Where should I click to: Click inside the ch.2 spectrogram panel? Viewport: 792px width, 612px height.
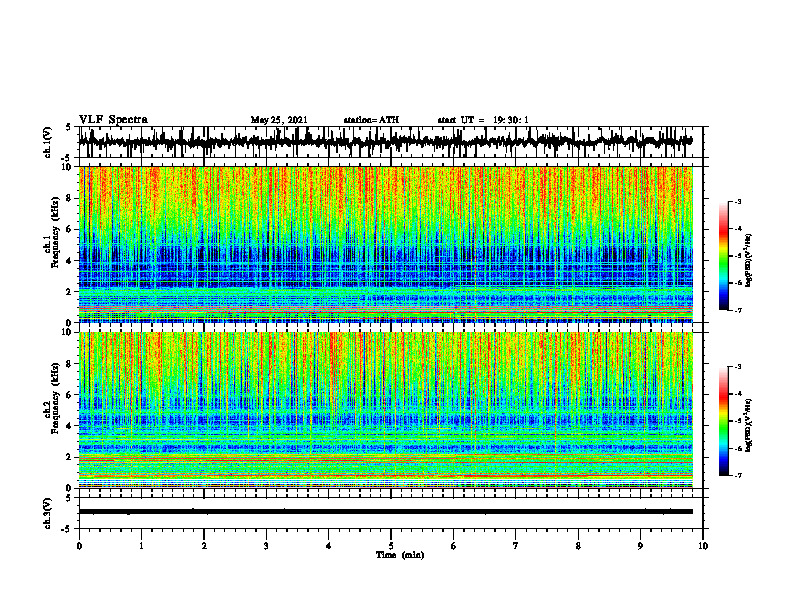(x=386, y=410)
